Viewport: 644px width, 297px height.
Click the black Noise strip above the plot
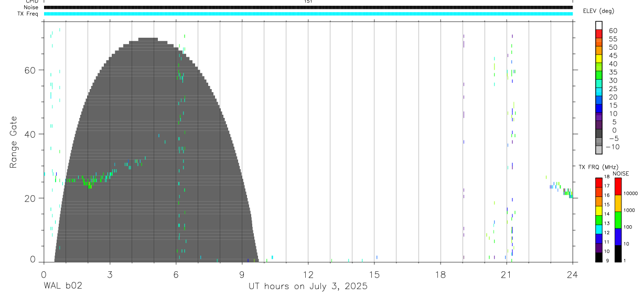point(308,7)
